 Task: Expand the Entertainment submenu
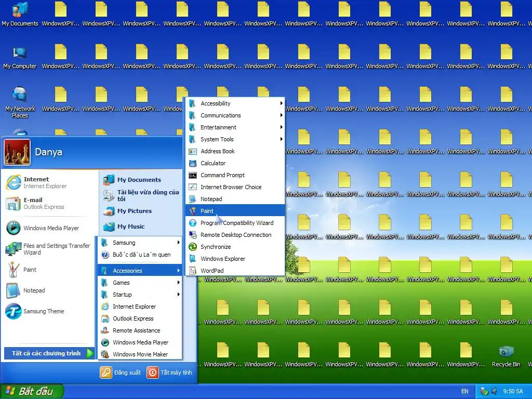point(235,127)
